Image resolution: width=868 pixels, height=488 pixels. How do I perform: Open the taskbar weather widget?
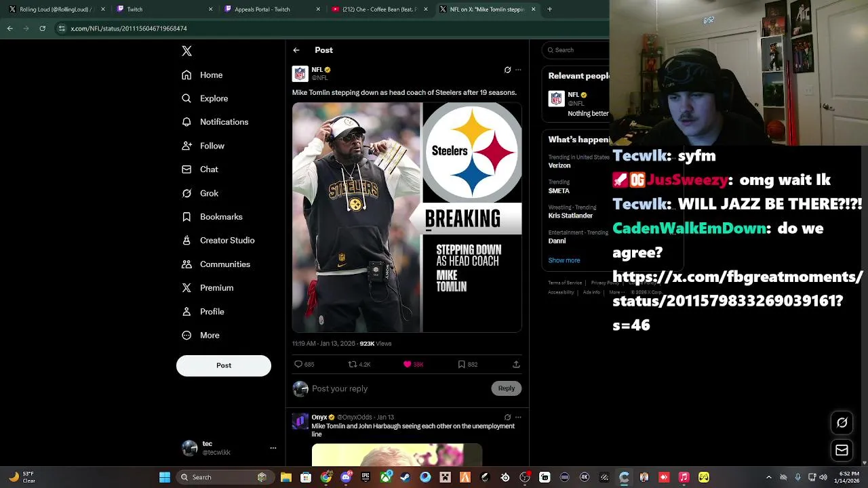click(x=22, y=477)
